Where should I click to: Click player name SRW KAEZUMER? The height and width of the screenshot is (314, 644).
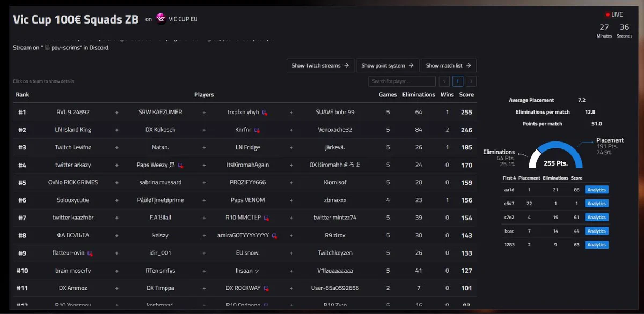(160, 113)
